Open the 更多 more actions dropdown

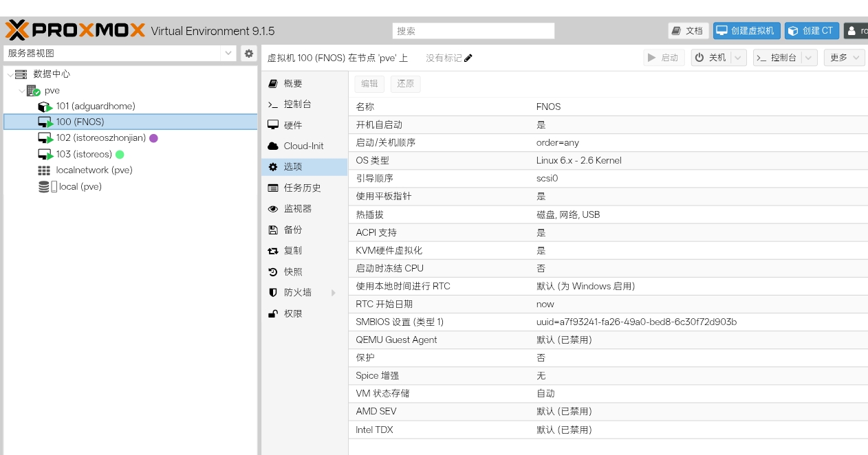[x=843, y=58]
